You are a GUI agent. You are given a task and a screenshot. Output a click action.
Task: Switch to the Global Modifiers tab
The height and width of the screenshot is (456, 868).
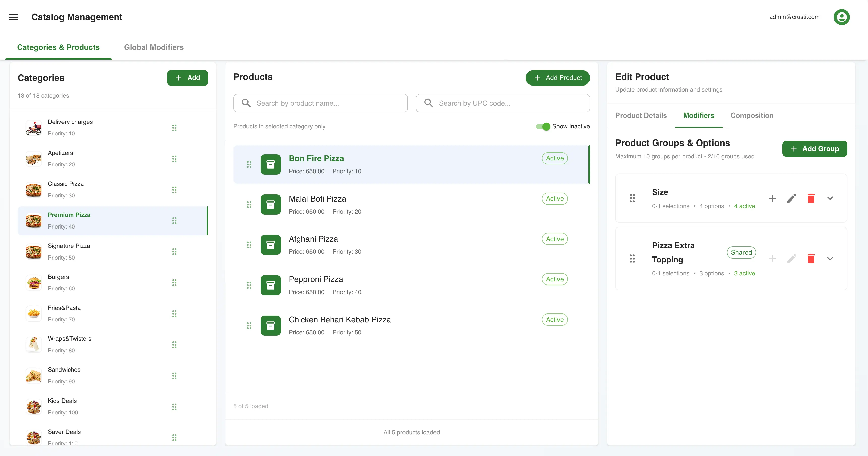click(x=154, y=47)
